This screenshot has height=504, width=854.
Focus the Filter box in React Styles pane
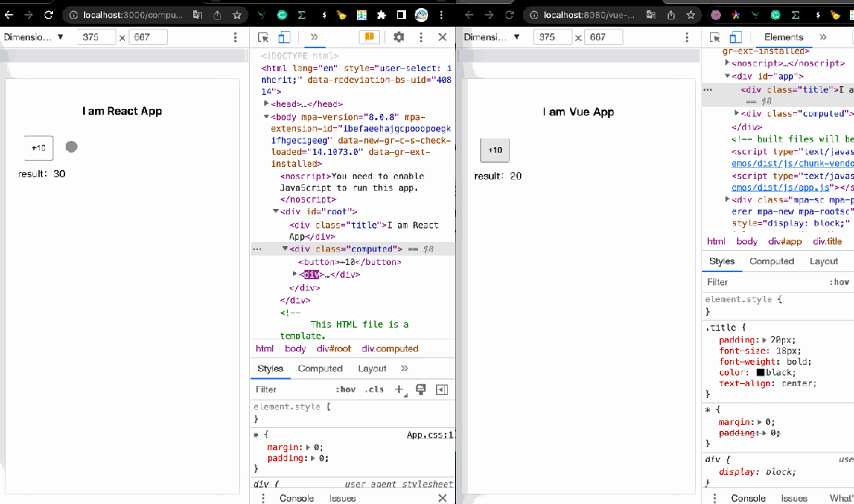tap(291, 389)
